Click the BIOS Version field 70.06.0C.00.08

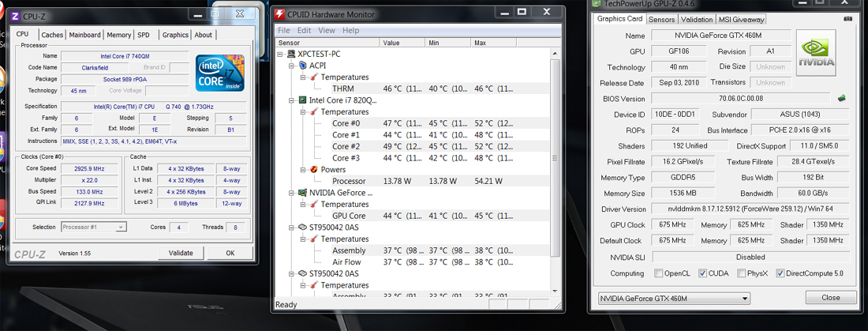pos(741,99)
